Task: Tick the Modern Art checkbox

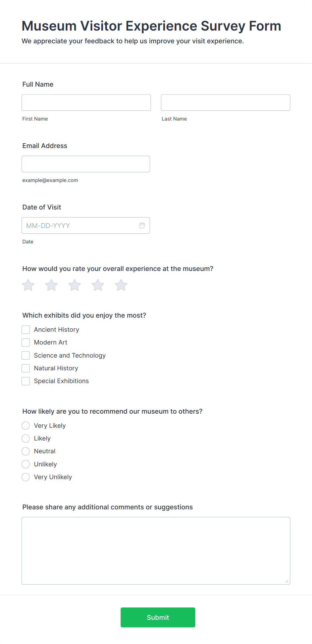Action: click(25, 342)
